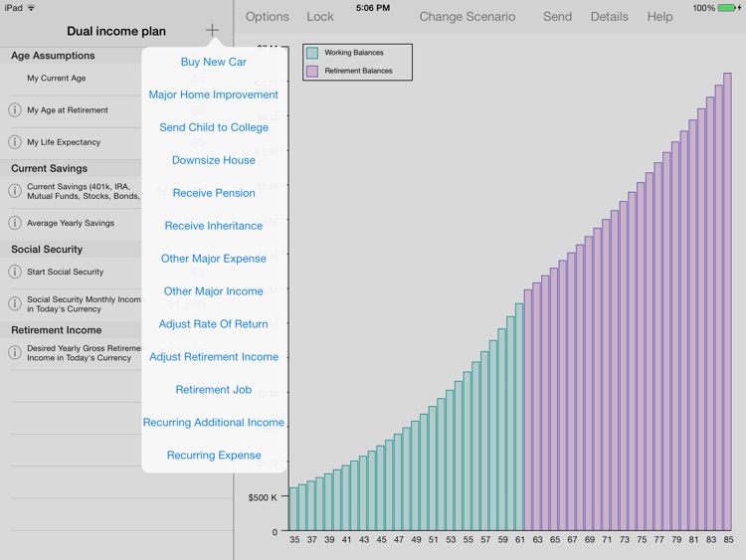Tap the Lock button
Screen dimensions: 746x560
[320, 17]
